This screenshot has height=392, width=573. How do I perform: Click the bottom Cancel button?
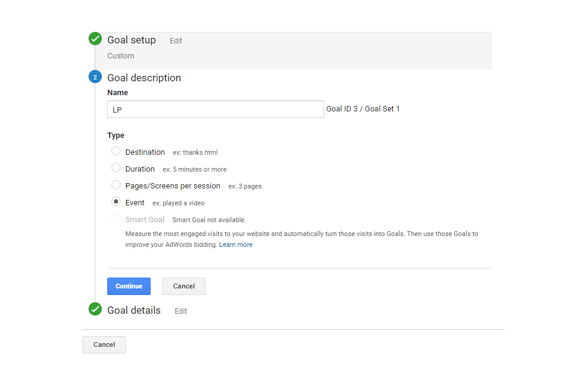pyautogui.click(x=104, y=345)
